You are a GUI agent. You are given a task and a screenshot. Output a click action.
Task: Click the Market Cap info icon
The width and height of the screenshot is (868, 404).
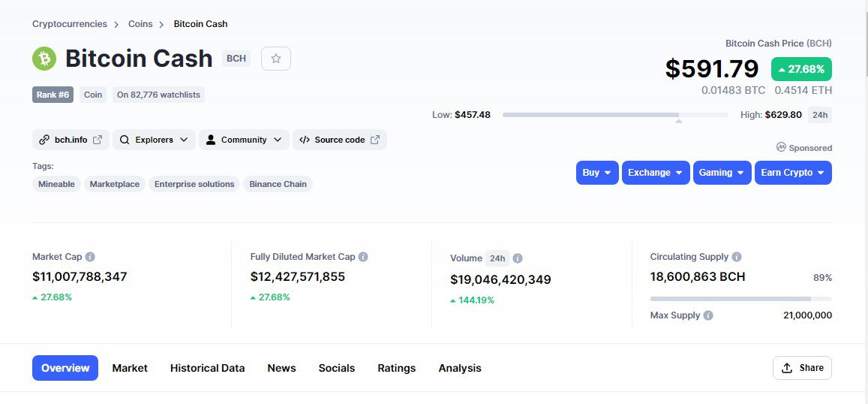click(90, 257)
